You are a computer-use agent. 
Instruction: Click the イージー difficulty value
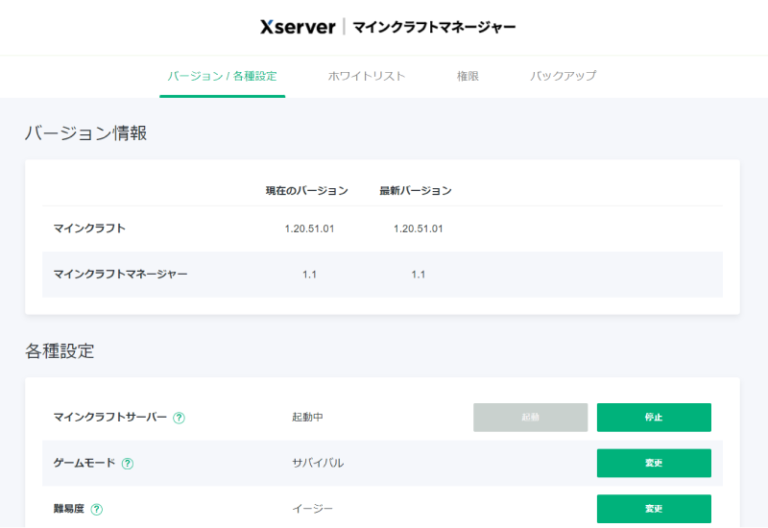point(311,509)
